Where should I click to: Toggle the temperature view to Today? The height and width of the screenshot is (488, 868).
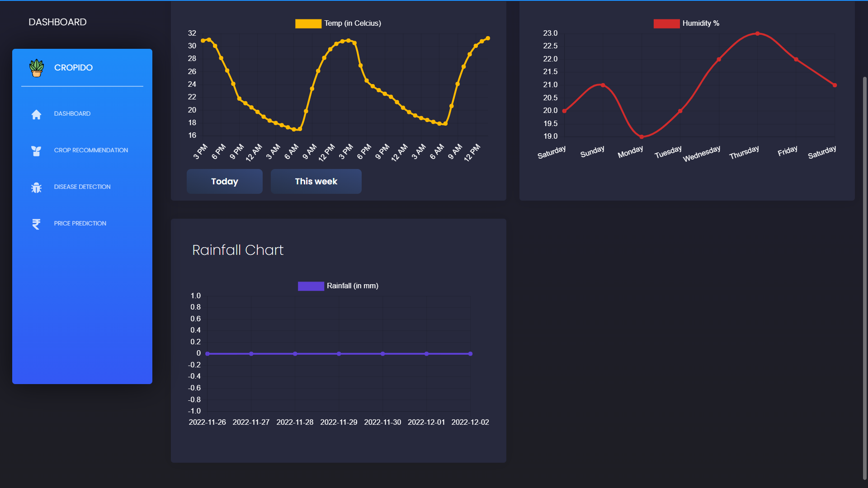pos(224,181)
